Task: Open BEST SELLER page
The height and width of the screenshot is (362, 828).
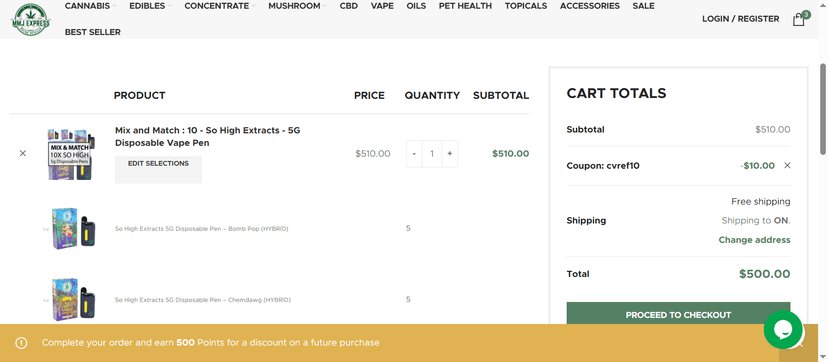Action: (92, 32)
